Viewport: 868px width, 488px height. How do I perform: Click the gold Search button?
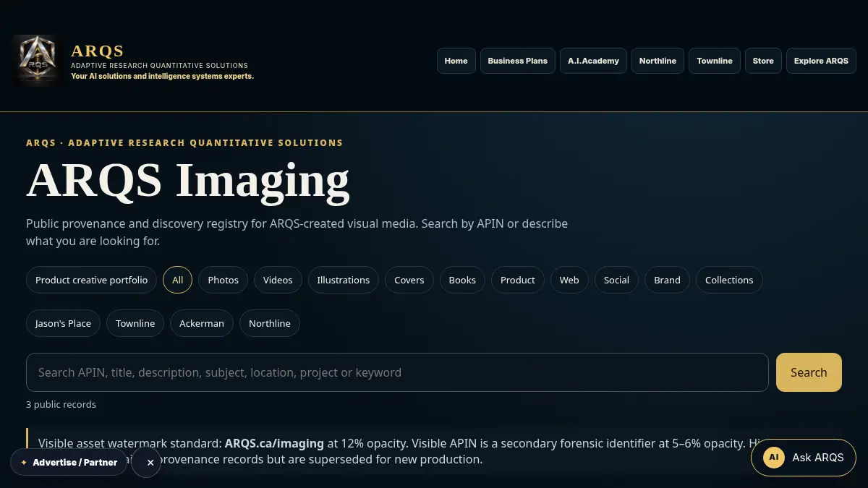click(809, 372)
